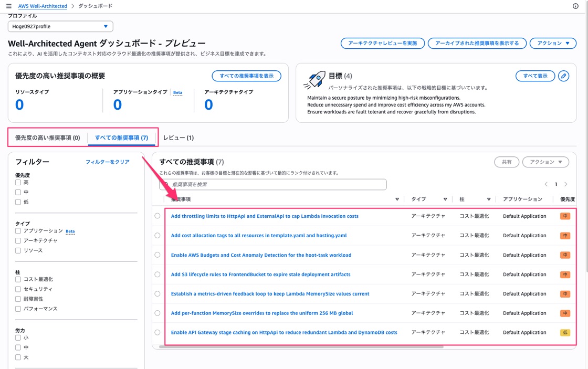This screenshot has height=369, width=588.
Task: Sort by 柱 column arrow
Action: click(x=489, y=199)
